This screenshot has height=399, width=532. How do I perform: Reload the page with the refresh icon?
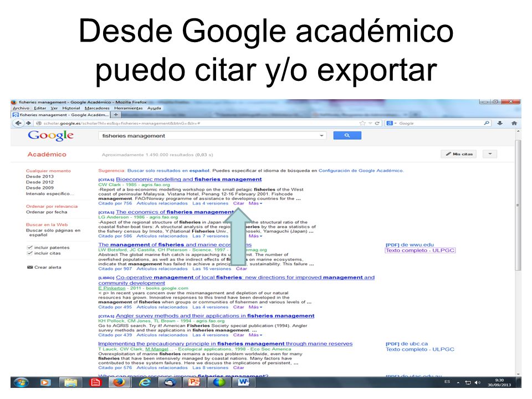377,123
